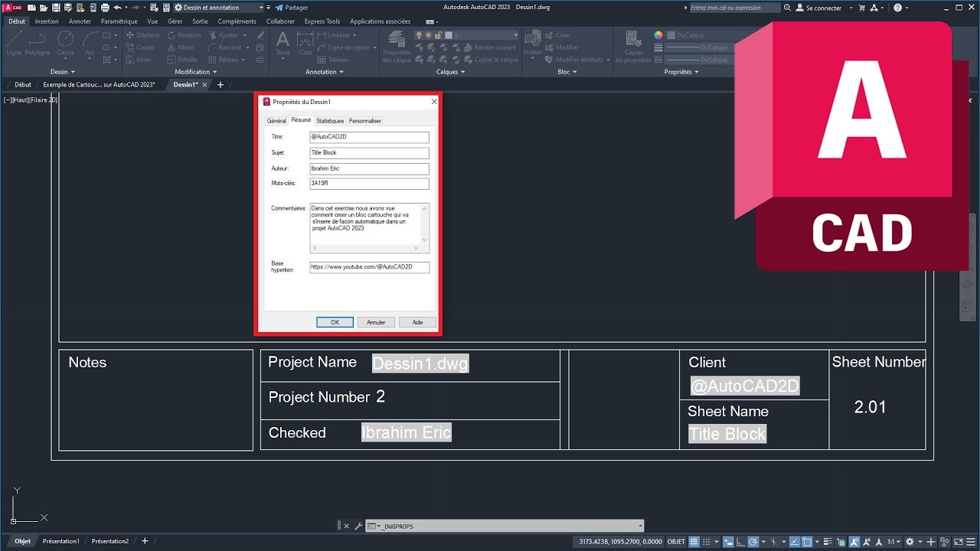Toggle clean screen mode
The image size is (980, 551).
coord(959,542)
